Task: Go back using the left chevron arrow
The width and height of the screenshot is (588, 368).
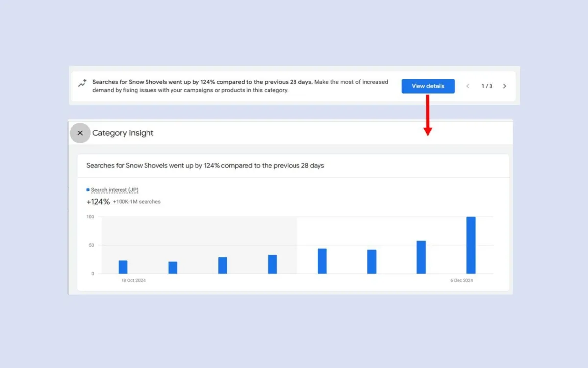Action: [468, 86]
